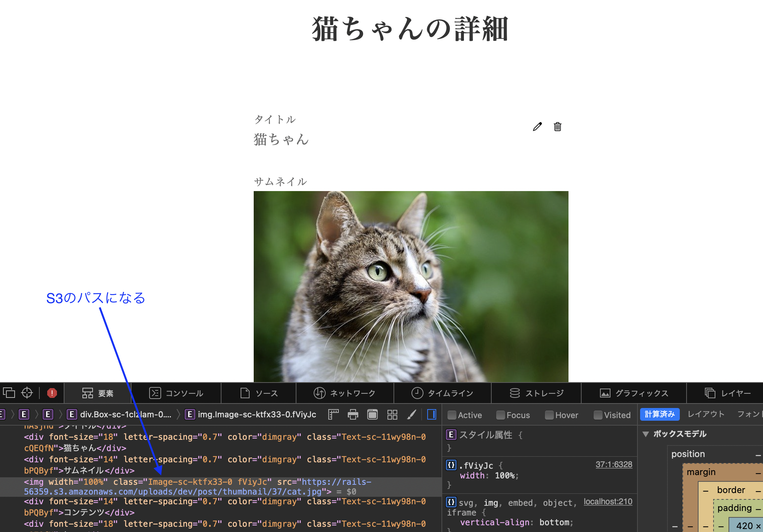
Task: Click the element selection crosshair icon
Action: click(27, 393)
